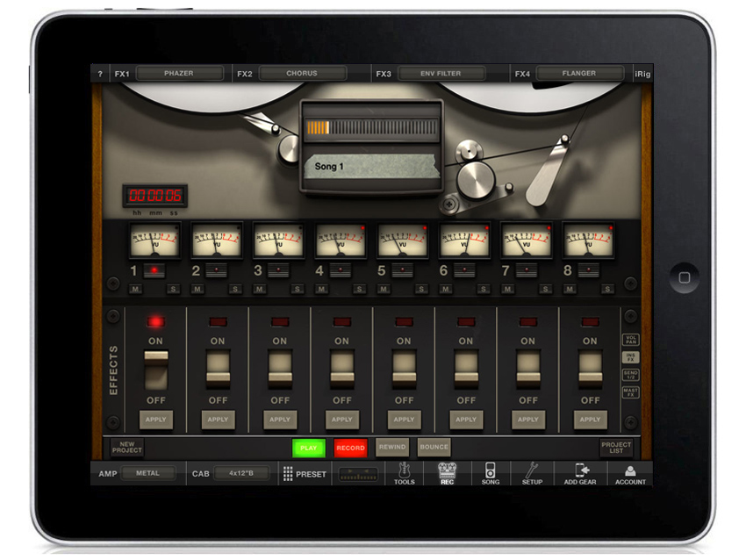Switch to the VOL PAN view
The image size is (746, 560).
(x=631, y=339)
